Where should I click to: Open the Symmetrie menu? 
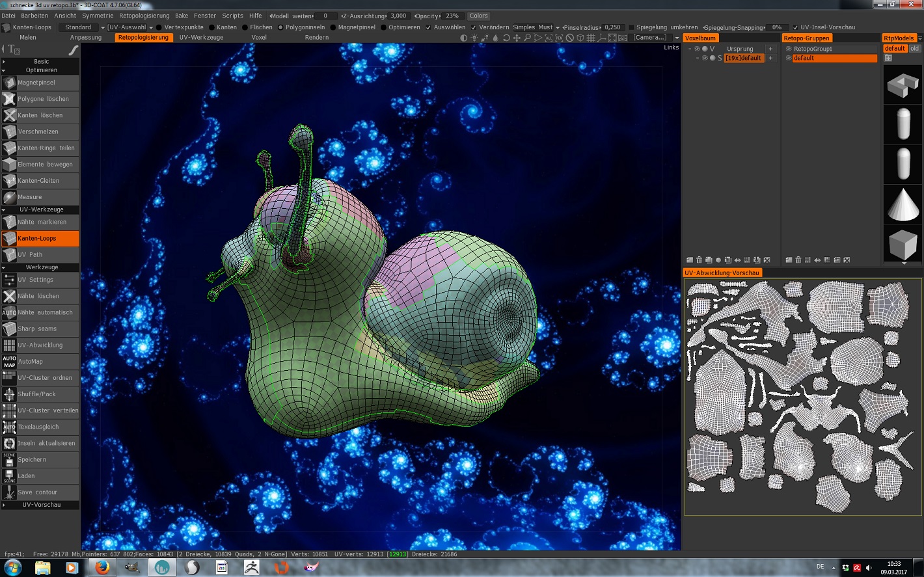(x=98, y=16)
